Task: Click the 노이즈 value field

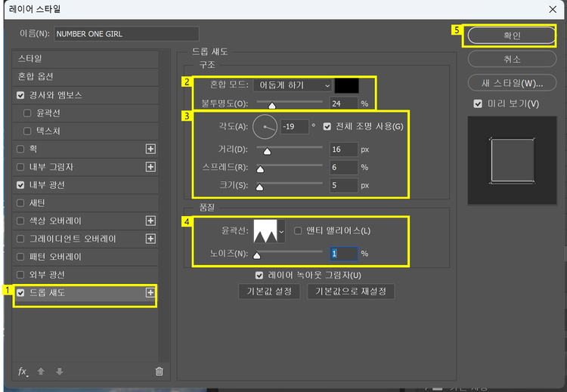Action: [x=343, y=254]
